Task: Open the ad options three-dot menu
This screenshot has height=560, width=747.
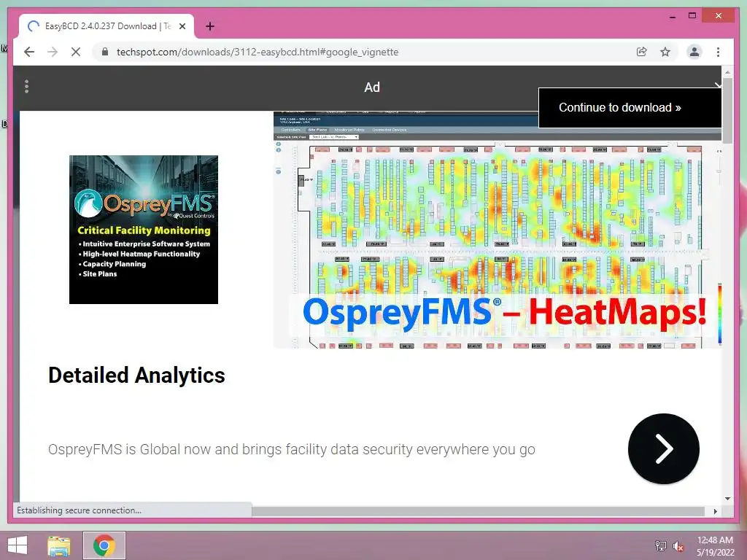Action: point(27,86)
